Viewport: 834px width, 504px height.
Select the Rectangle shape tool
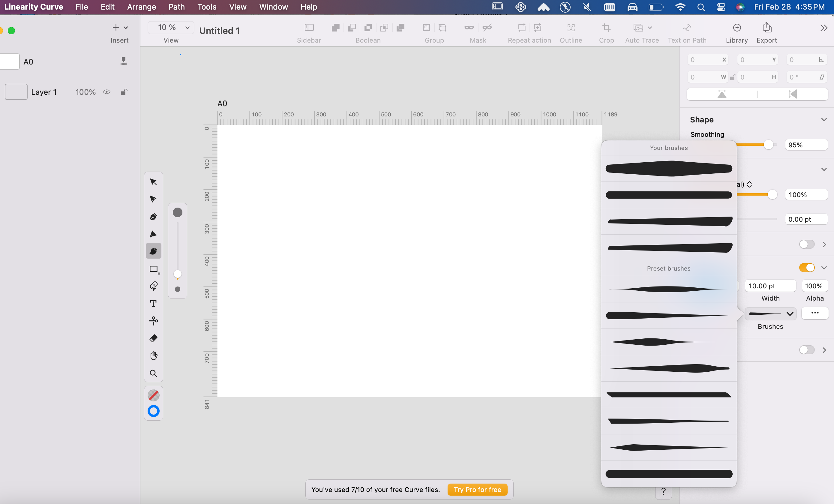[153, 269]
